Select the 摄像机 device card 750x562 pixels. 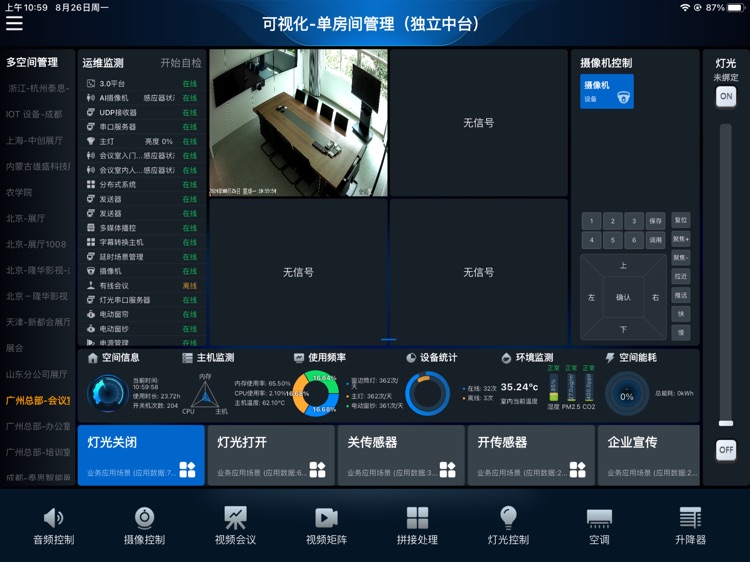(607, 91)
